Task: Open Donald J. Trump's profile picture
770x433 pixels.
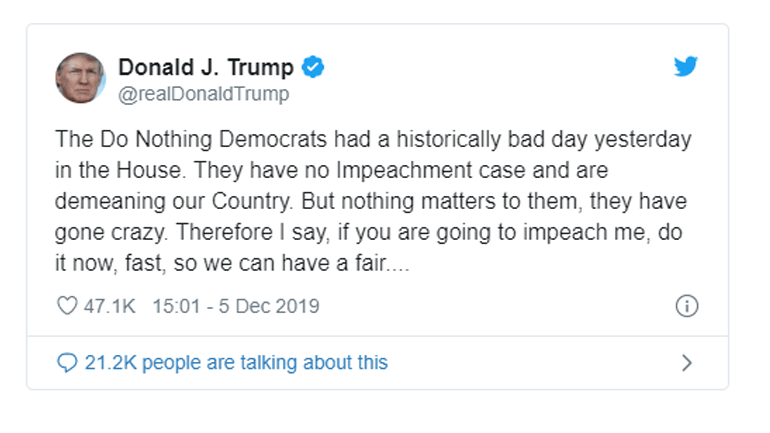Action: coord(81,78)
